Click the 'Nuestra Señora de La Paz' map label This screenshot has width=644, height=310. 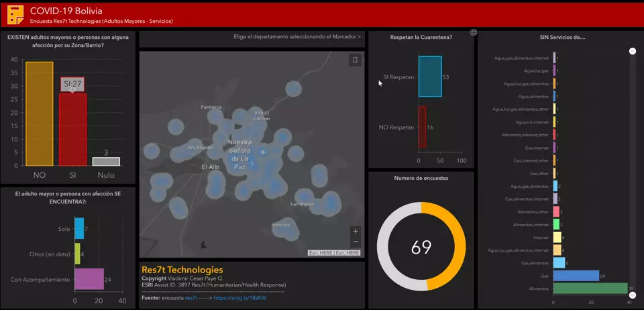239,154
